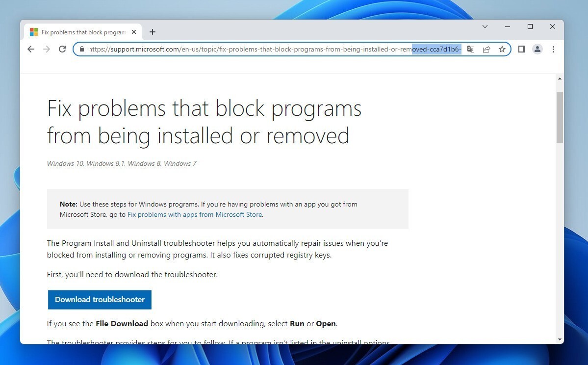Click the bold File Download text

[122, 324]
